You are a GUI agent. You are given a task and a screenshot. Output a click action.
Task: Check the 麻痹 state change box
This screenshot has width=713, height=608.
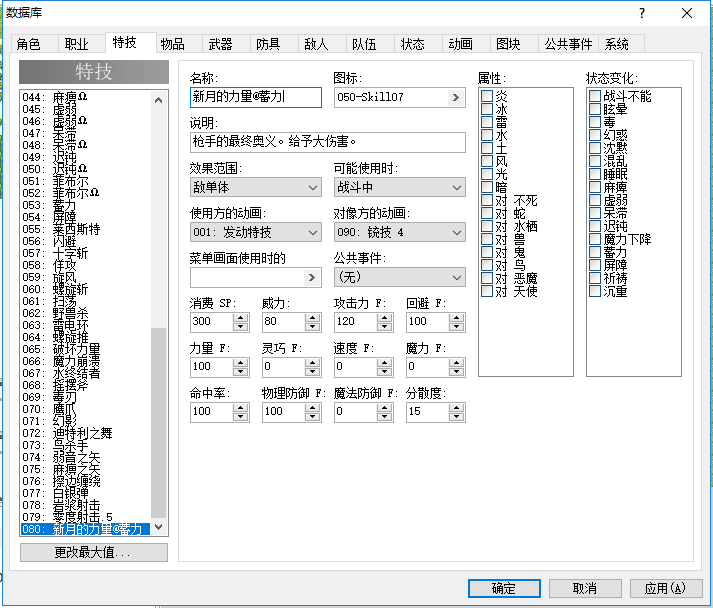pyautogui.click(x=595, y=187)
